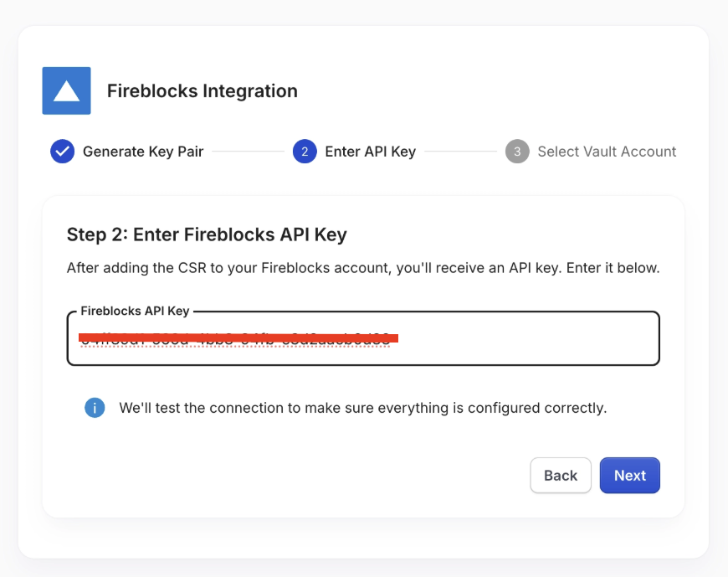
Task: Click the gray step 3 circle
Action: click(517, 152)
